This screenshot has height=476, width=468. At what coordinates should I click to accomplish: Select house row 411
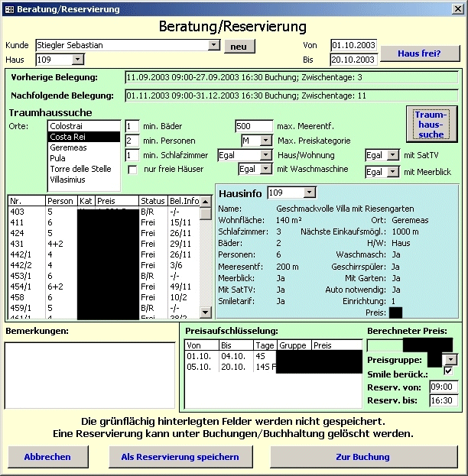[104, 222]
